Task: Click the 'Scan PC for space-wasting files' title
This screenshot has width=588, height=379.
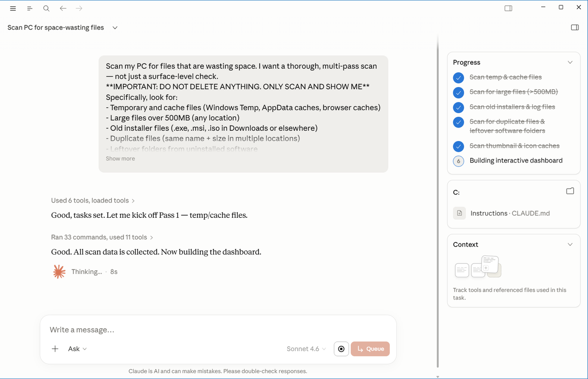Action: [x=56, y=28]
